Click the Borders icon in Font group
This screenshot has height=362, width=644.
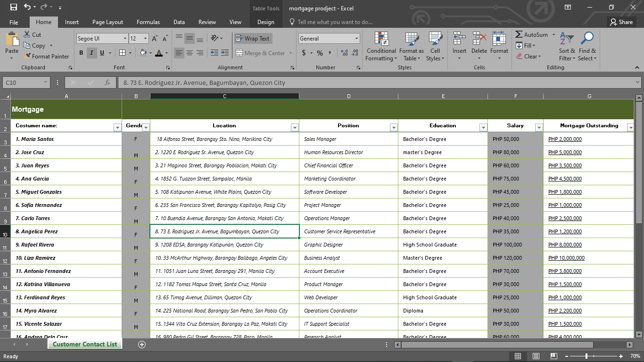(122, 53)
